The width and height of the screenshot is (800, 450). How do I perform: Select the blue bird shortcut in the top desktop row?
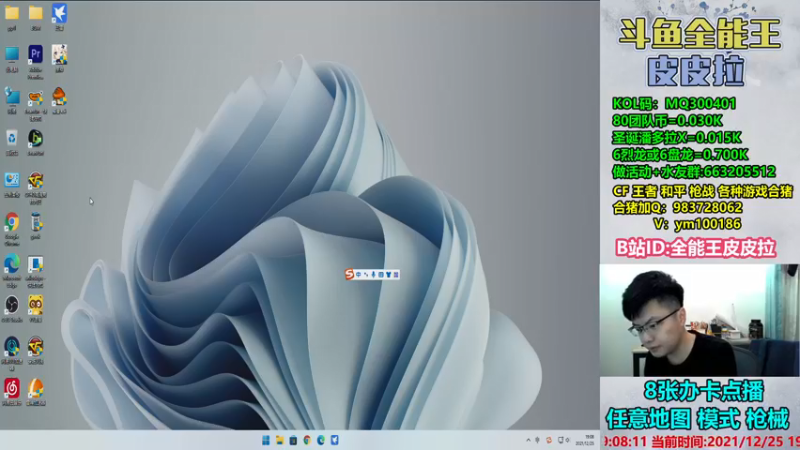[x=59, y=13]
